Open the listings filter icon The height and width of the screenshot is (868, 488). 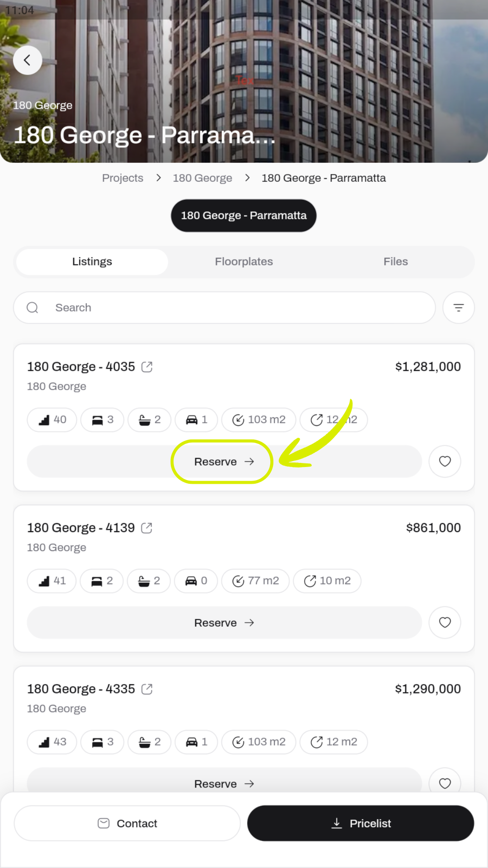[458, 308]
